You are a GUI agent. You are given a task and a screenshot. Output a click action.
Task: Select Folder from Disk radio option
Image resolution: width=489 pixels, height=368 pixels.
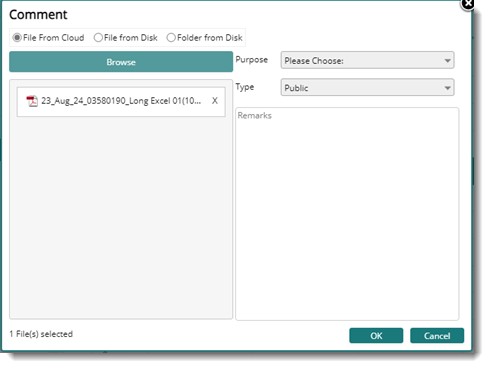click(171, 38)
